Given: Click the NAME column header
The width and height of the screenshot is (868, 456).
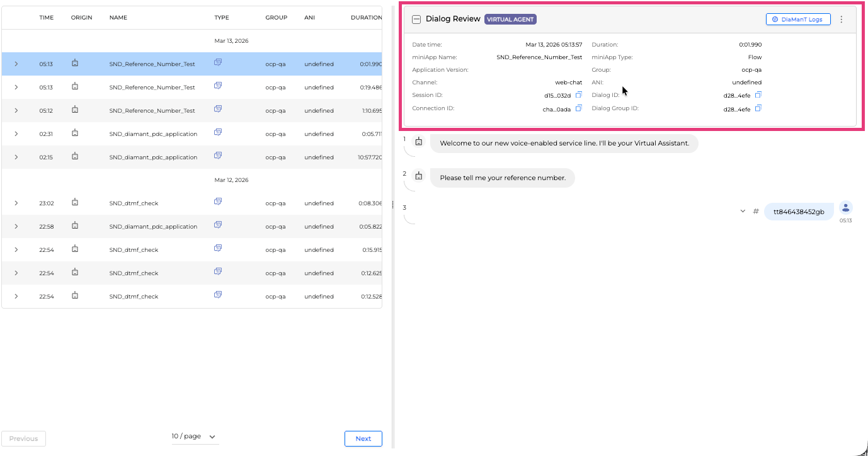Looking at the screenshot, I should click(x=118, y=18).
